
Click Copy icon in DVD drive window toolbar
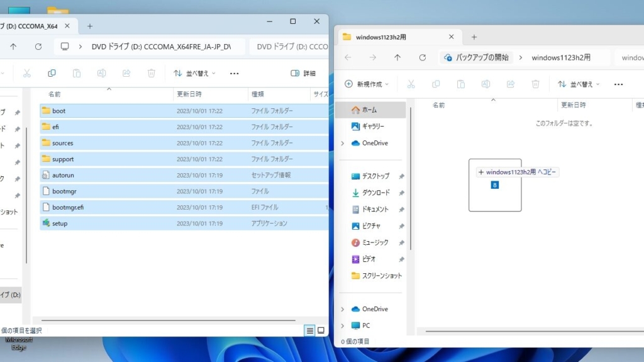(52, 73)
